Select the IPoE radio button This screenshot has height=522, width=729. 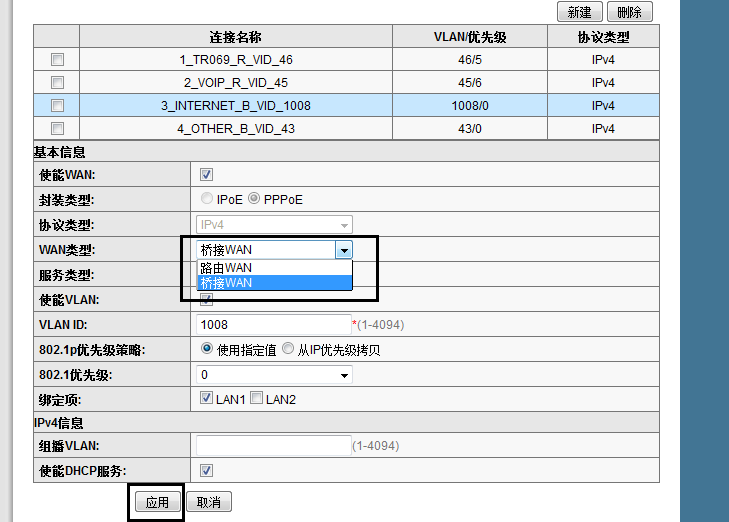(207, 199)
